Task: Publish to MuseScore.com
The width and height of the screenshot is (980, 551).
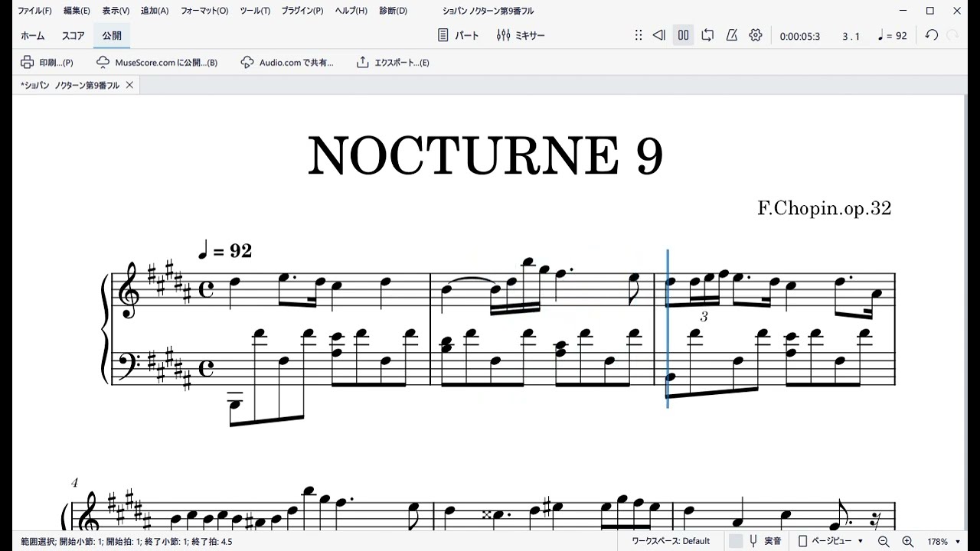Action: pyautogui.click(x=157, y=63)
